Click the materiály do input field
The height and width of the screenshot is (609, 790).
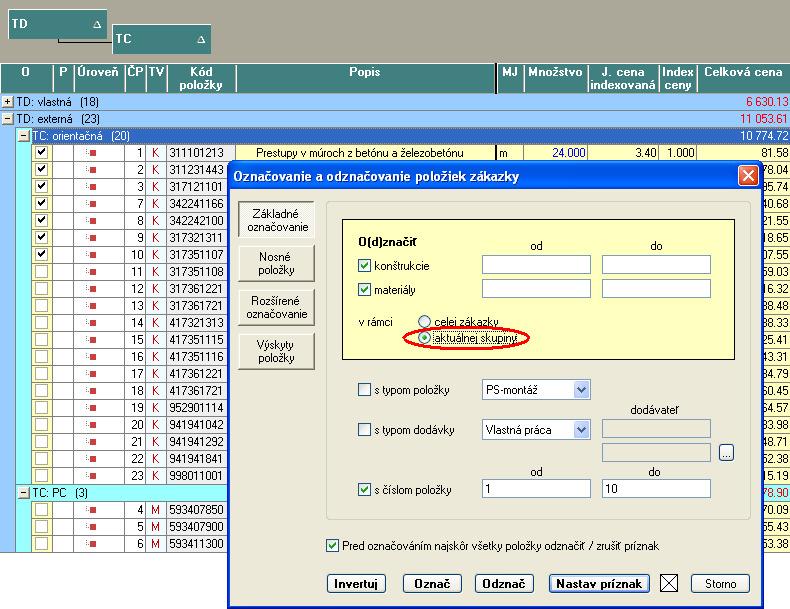pos(656,289)
